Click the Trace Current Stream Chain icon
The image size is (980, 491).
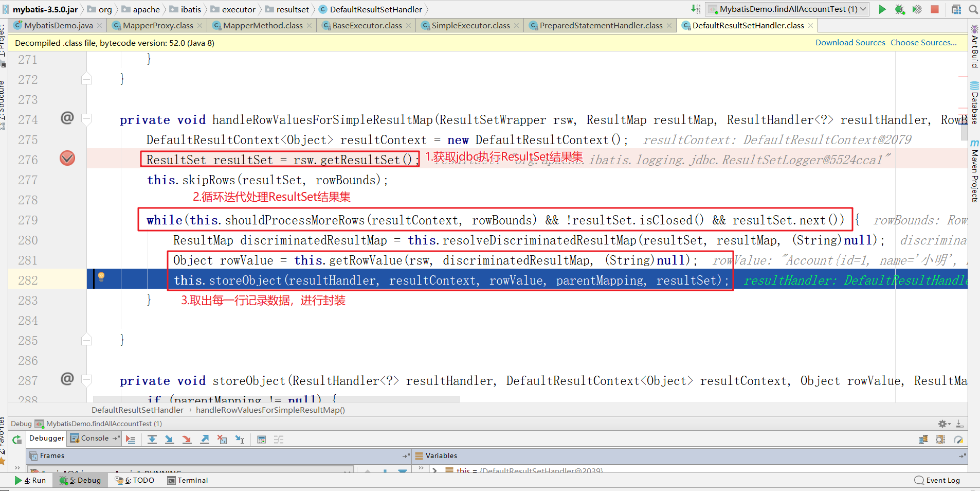(279, 440)
